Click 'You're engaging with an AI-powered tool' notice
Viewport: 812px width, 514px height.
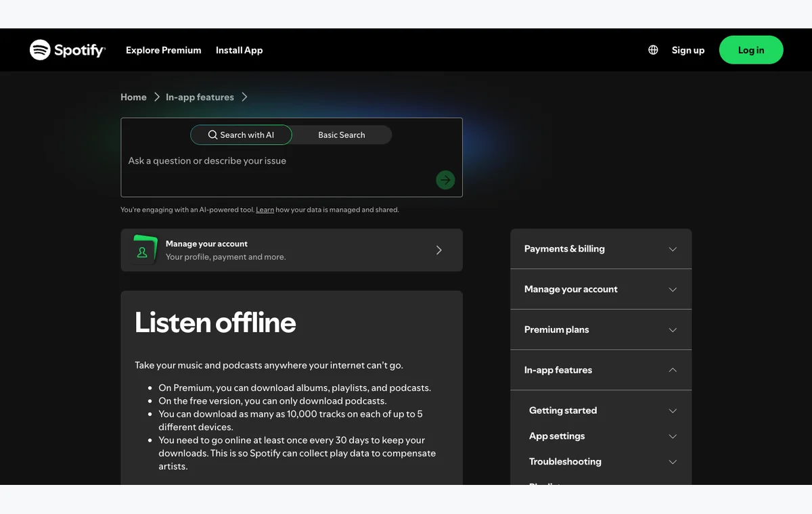260,210
